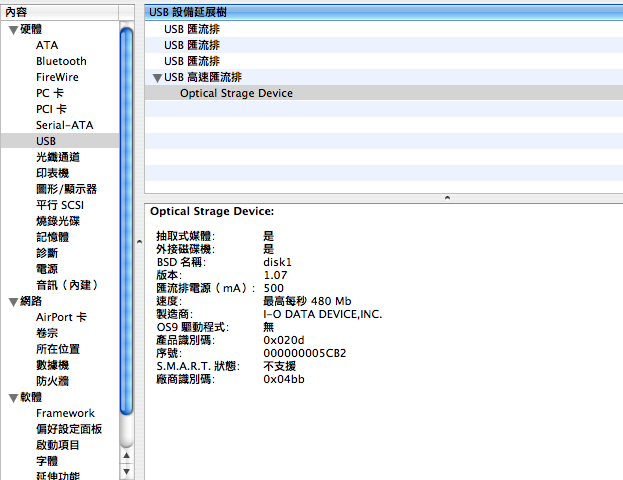
Task: Select Bluetooth in the hardware list
Action: point(61,61)
